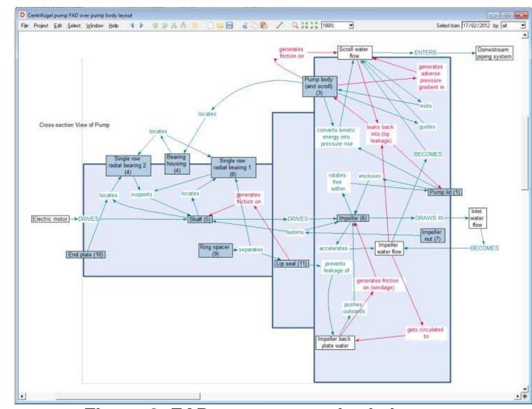The height and width of the screenshot is (409, 532).
Task: Click the first green fit-to-view icon
Action: coord(304,25)
